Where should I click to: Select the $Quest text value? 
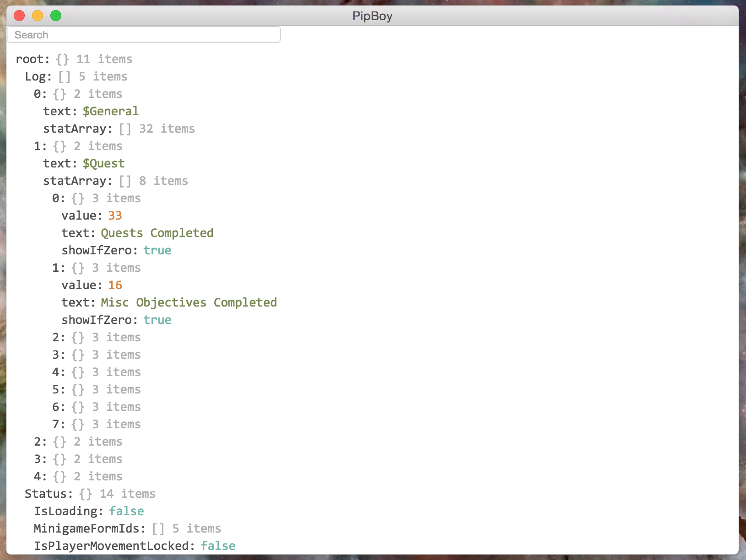pyautogui.click(x=103, y=164)
